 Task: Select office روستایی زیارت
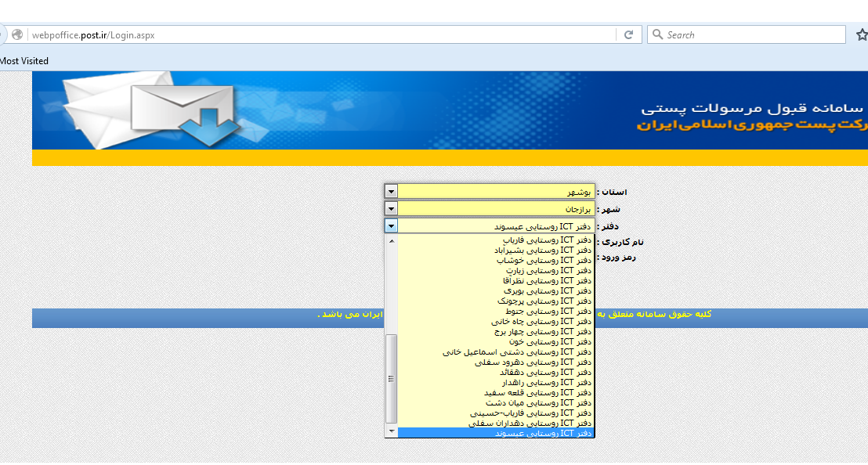495,270
